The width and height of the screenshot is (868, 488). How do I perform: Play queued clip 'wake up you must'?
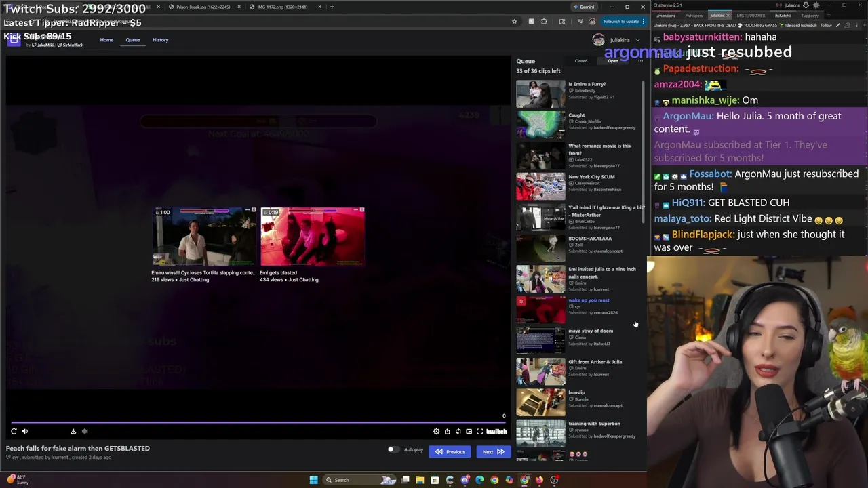(580, 309)
